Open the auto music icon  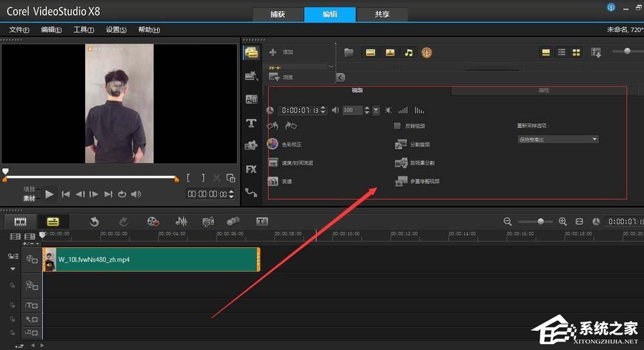coord(208,222)
